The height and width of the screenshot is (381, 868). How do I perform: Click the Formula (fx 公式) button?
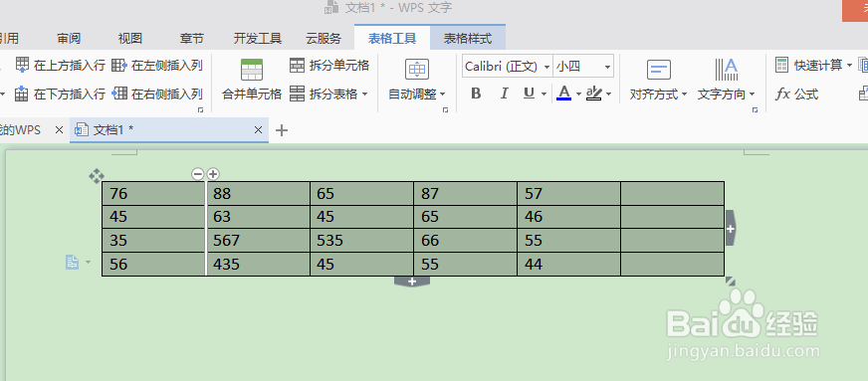coord(796,94)
